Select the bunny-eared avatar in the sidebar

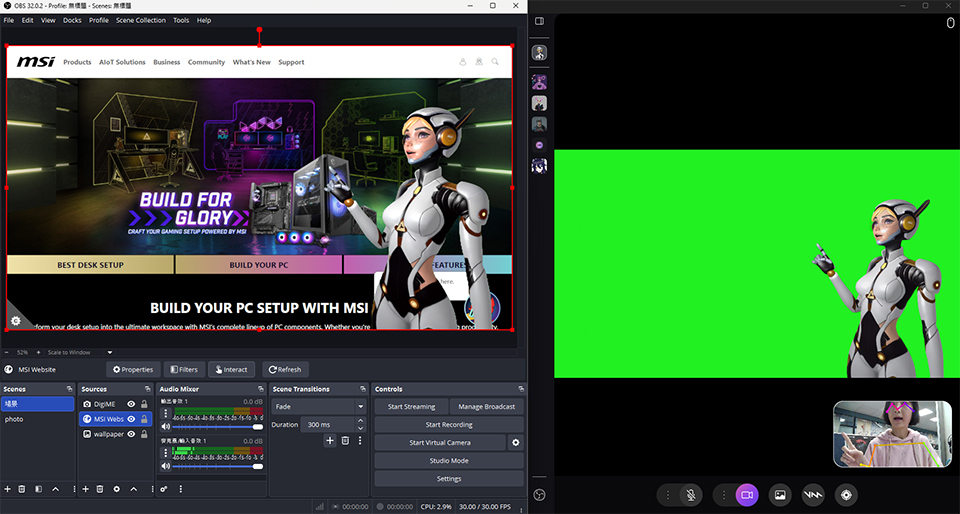point(539,103)
